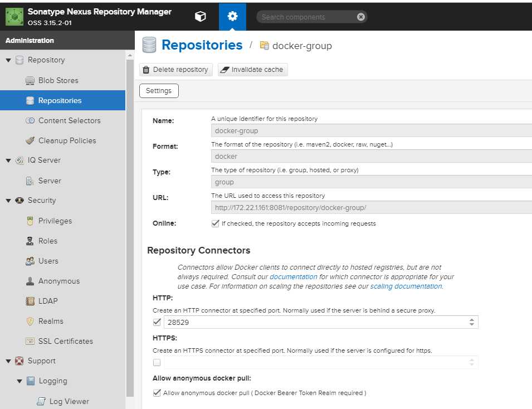Viewport: 532px width, 409px height.
Task: Collapse the IQ Server tree section
Action: pos(8,160)
